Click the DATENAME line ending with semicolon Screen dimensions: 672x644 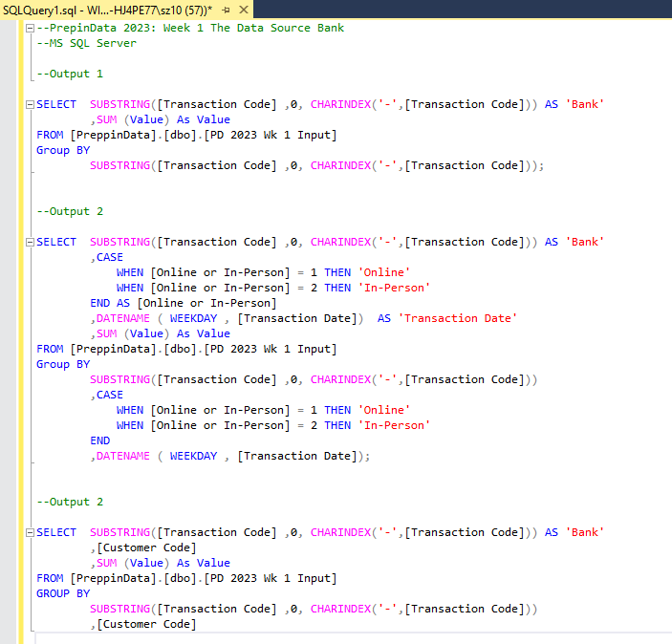(230, 456)
